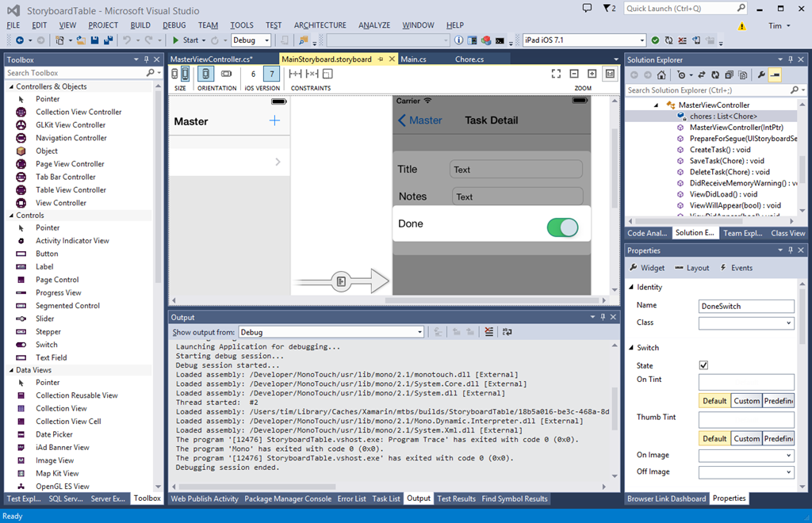Click the Default button under On Tint
This screenshot has width=812, height=523.
(714, 401)
